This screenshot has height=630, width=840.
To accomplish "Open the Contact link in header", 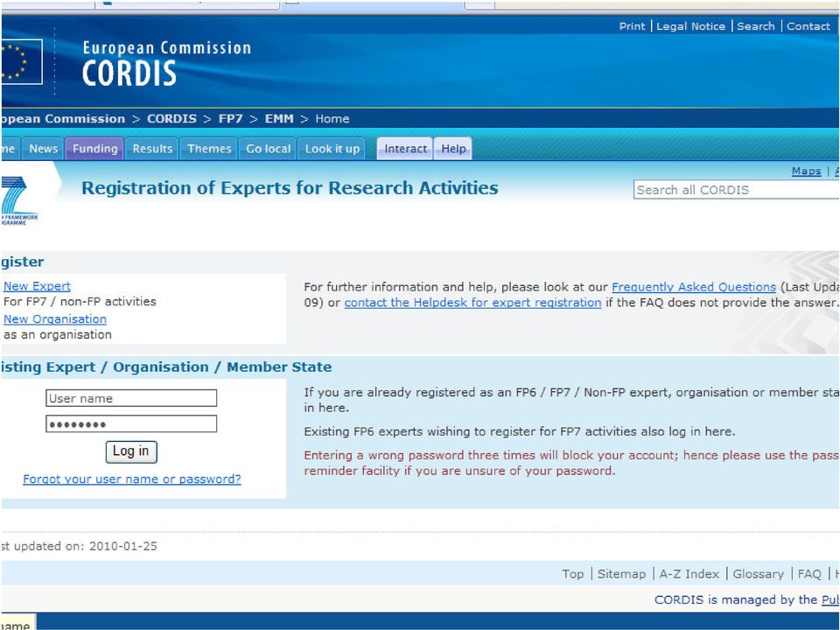I will 808,26.
